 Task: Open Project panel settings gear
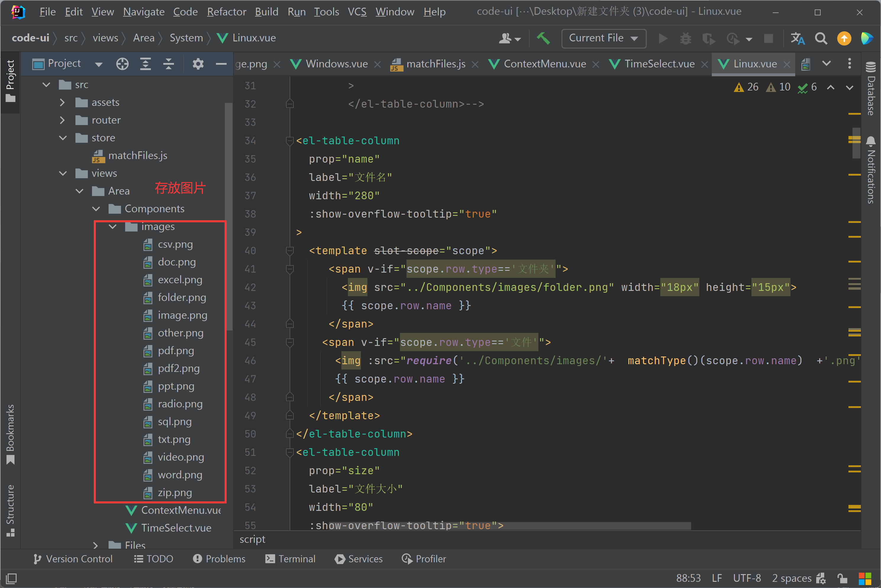click(198, 64)
